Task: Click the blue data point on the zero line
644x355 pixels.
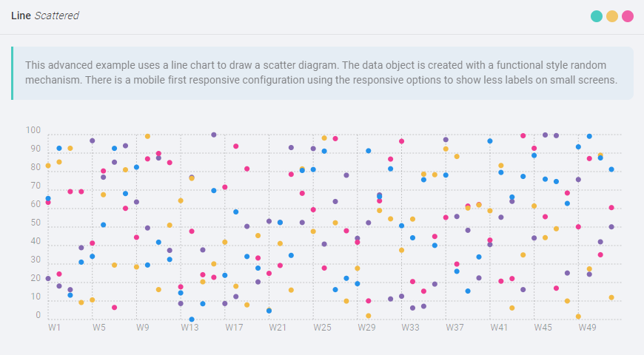Action: [x=192, y=319]
